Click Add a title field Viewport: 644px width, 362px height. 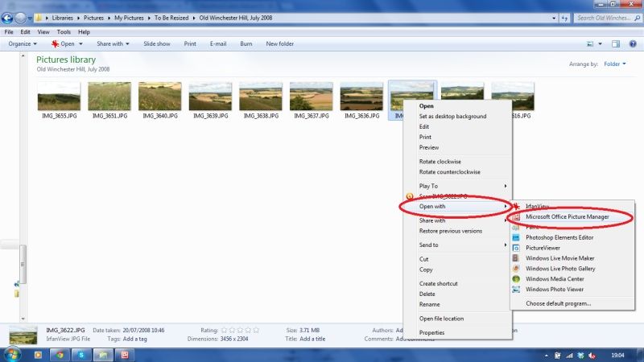click(312, 339)
